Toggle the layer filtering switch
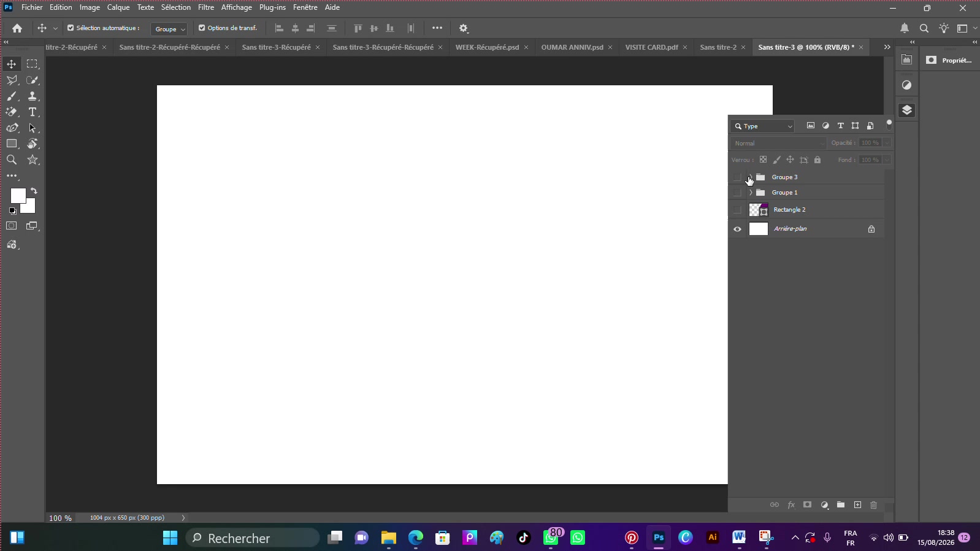Viewport: 980px width, 551px height. [889, 124]
